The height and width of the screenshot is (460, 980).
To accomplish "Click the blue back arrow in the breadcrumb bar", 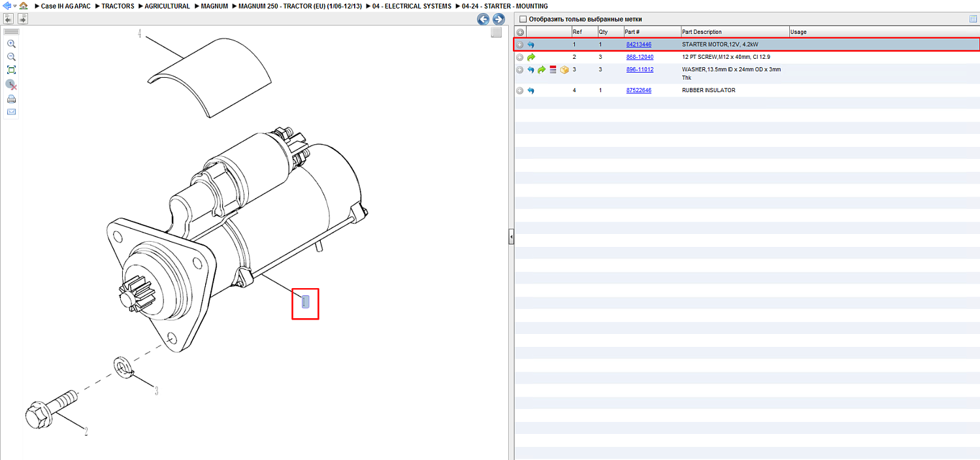I will 7,6.
